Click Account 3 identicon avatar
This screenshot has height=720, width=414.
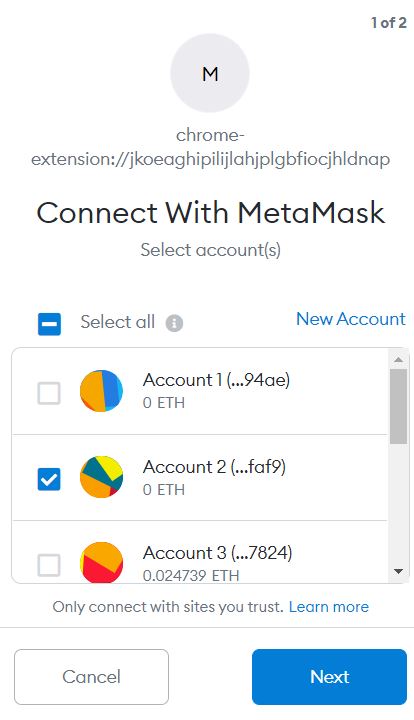pyautogui.click(x=101, y=562)
